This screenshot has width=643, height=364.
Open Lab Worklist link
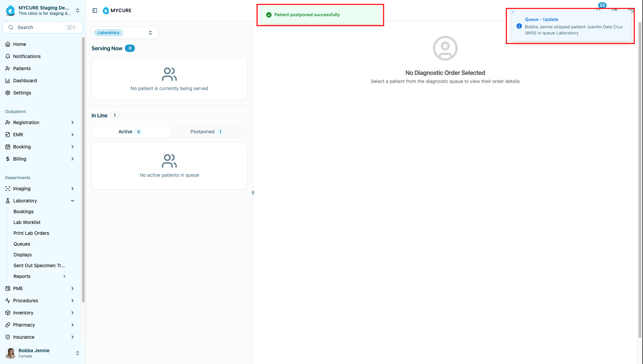tap(27, 222)
